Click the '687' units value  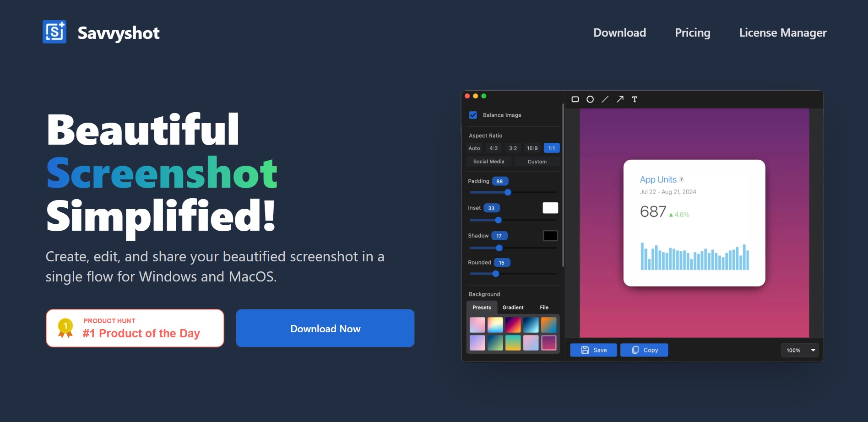click(653, 211)
